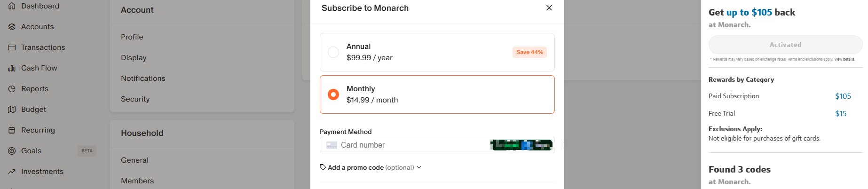Click the Reports pie chart icon
Viewport: 868px width, 189px height.
(12, 89)
